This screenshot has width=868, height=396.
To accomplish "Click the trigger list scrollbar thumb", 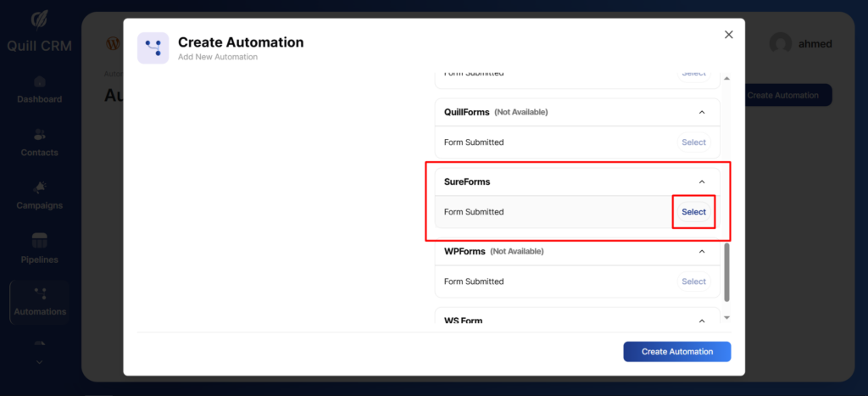I will pos(726,271).
